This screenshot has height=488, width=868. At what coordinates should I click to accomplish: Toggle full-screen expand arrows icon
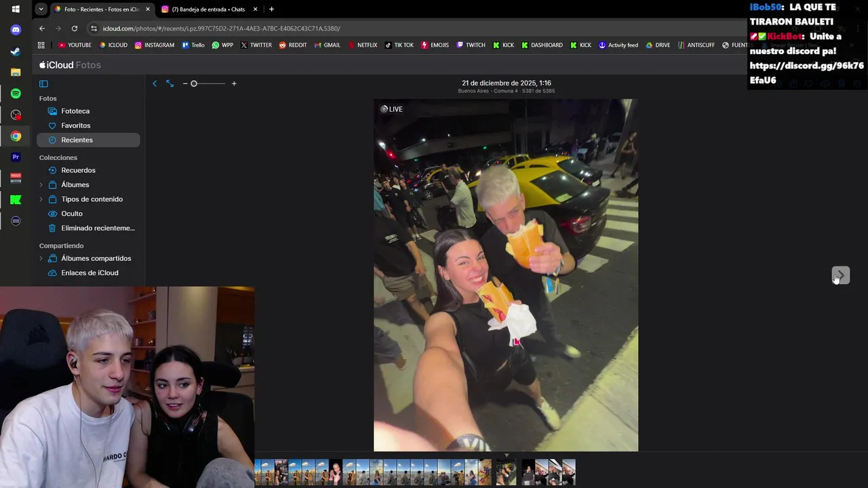coord(170,83)
